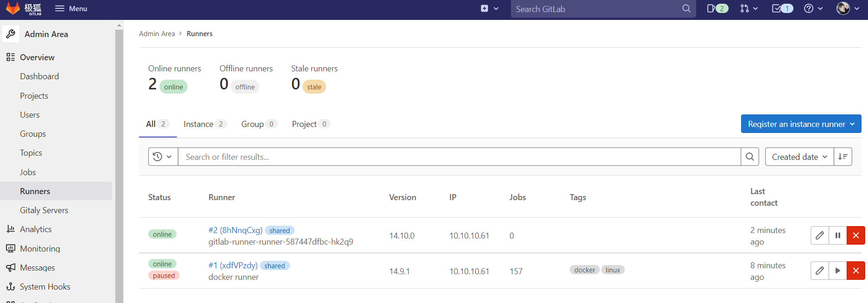868x303 pixels.
Task: Switch to the Instance runners tab
Action: click(205, 124)
